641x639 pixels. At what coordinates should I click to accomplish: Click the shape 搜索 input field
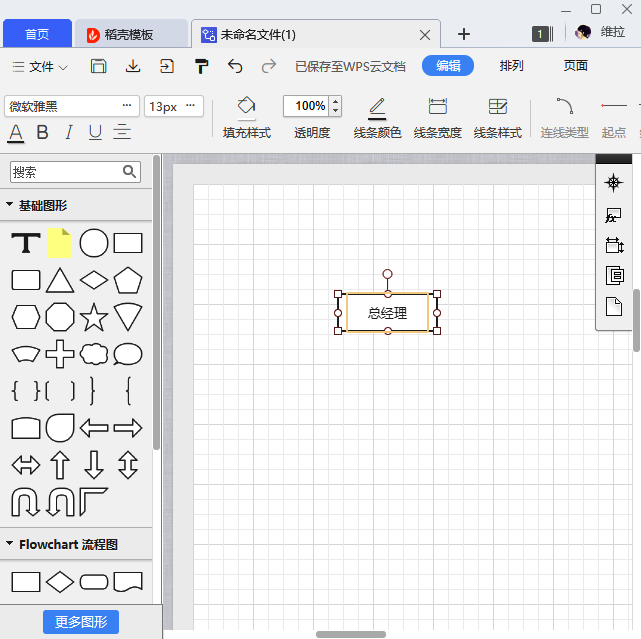pos(66,172)
